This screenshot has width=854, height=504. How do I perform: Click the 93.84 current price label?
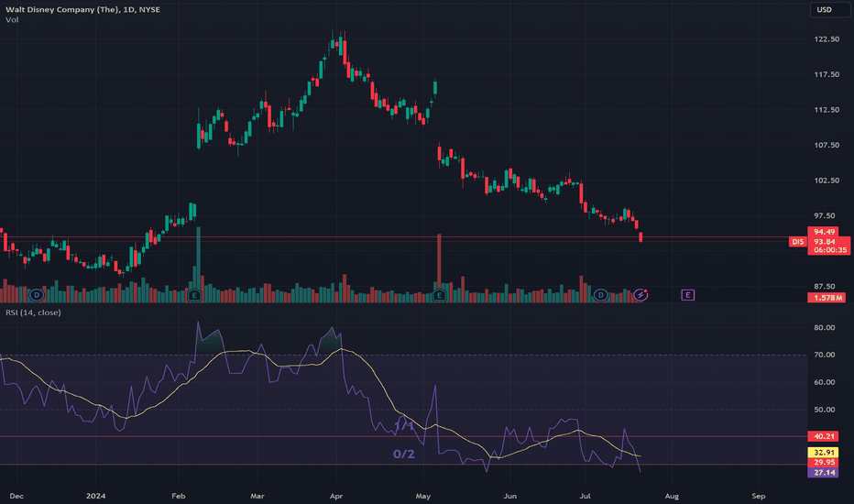pos(824,241)
